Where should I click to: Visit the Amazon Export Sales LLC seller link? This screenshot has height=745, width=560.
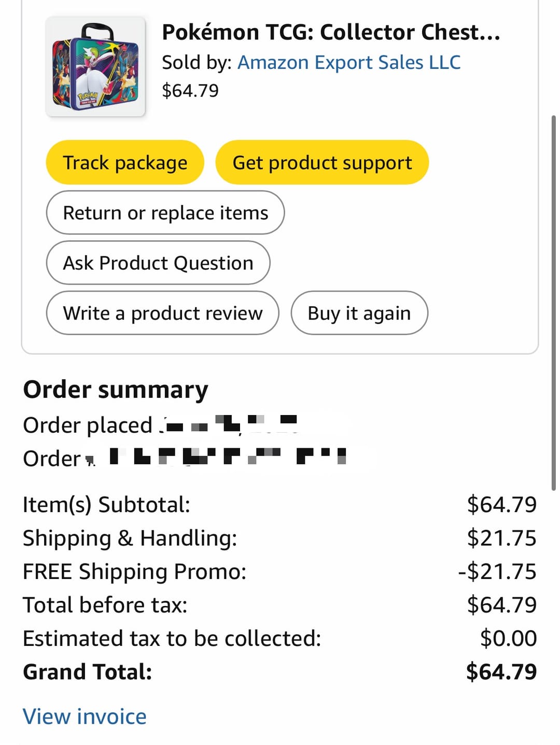click(349, 62)
